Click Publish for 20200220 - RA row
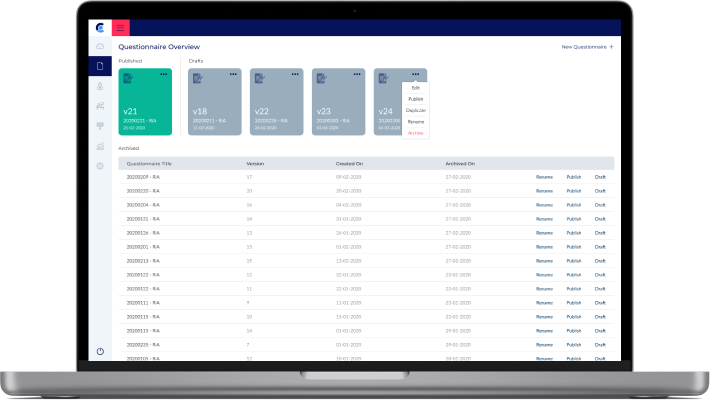Image resolution: width=710 pixels, height=400 pixels. pyautogui.click(x=574, y=191)
